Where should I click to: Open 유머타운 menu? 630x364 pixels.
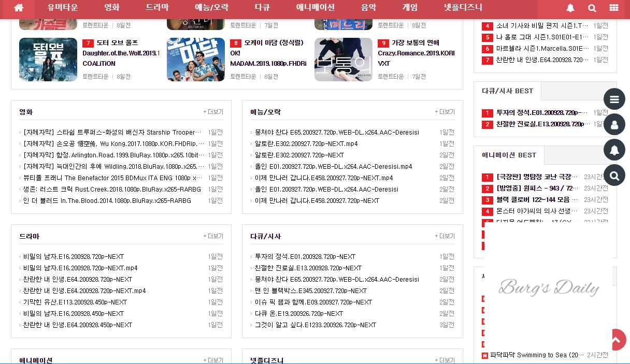pyautogui.click(x=63, y=7)
